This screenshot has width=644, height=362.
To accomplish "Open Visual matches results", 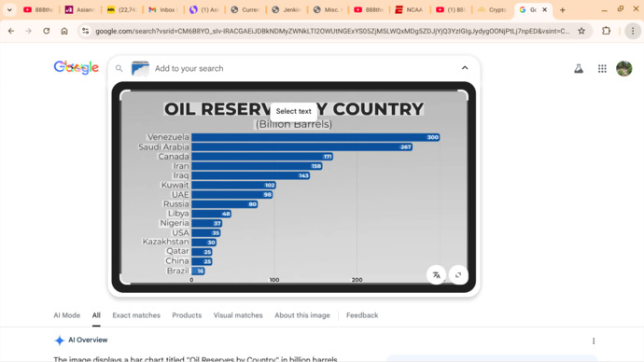I will point(238,315).
